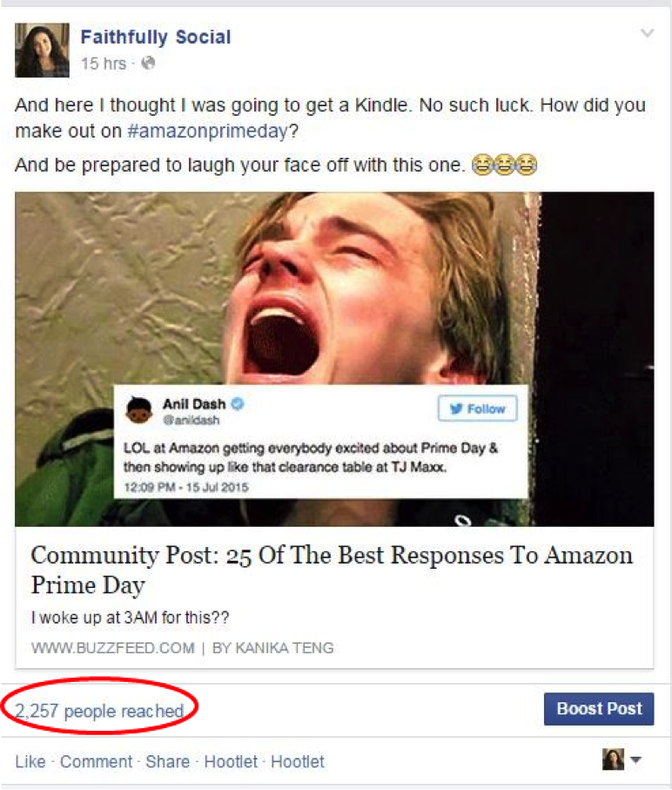The width and height of the screenshot is (672, 790).
Task: View the 2,257 people reached stats
Action: [x=99, y=711]
